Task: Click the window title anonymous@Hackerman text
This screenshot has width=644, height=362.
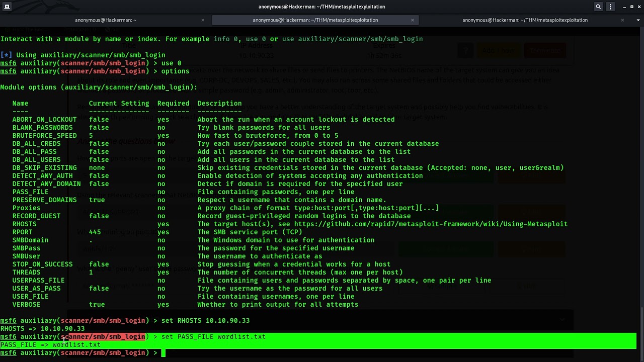Action: (x=322, y=7)
